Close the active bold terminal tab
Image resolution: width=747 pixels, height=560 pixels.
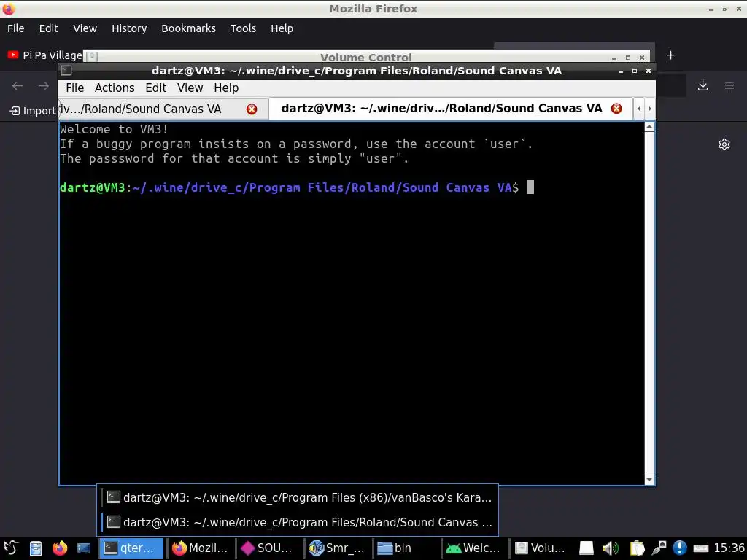point(616,109)
